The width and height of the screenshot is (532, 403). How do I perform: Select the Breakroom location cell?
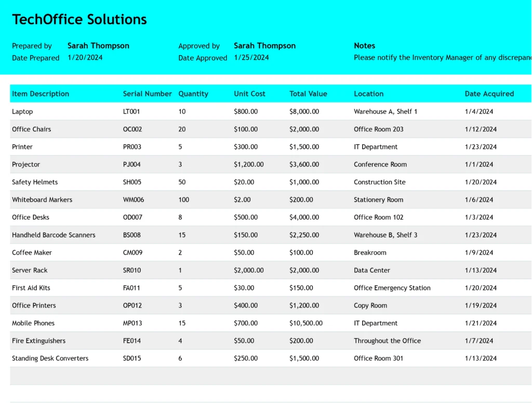pos(370,253)
